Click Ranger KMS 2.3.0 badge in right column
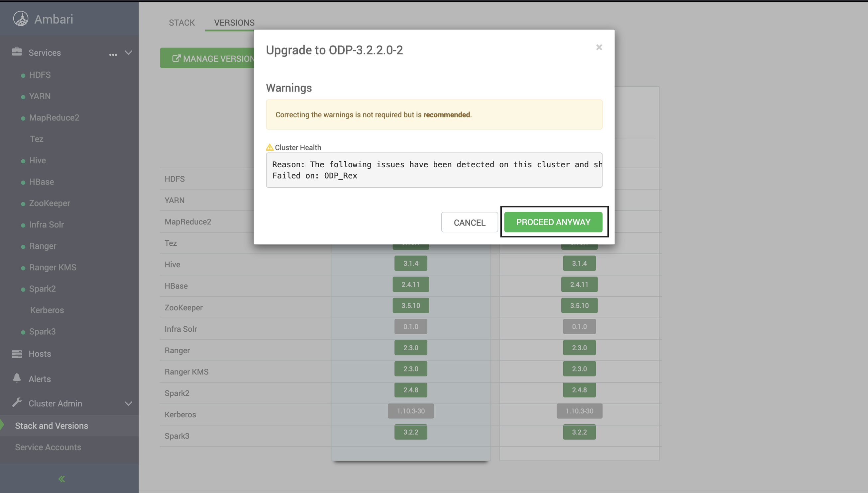The width and height of the screenshot is (868, 493). click(x=579, y=369)
